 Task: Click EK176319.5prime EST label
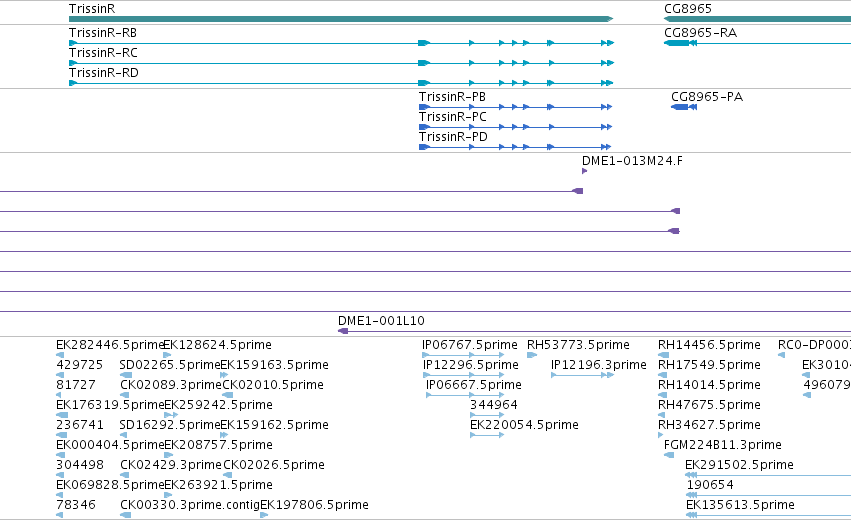(110, 405)
